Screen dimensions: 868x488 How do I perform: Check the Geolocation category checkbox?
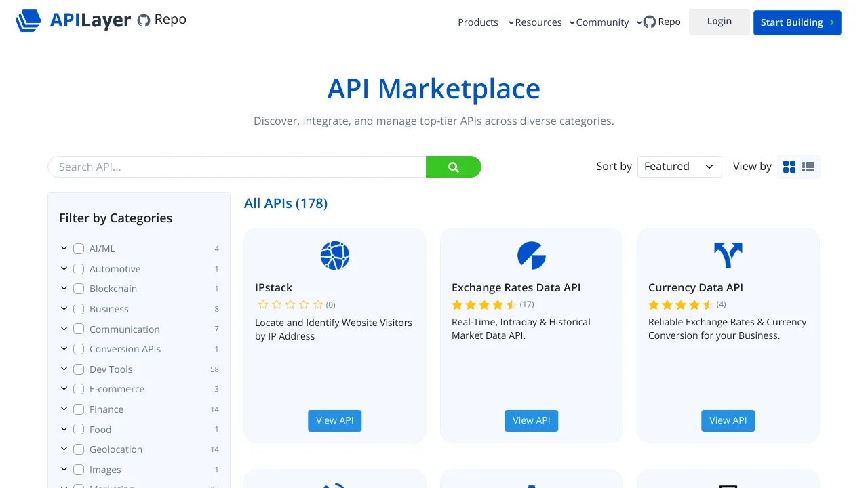79,449
